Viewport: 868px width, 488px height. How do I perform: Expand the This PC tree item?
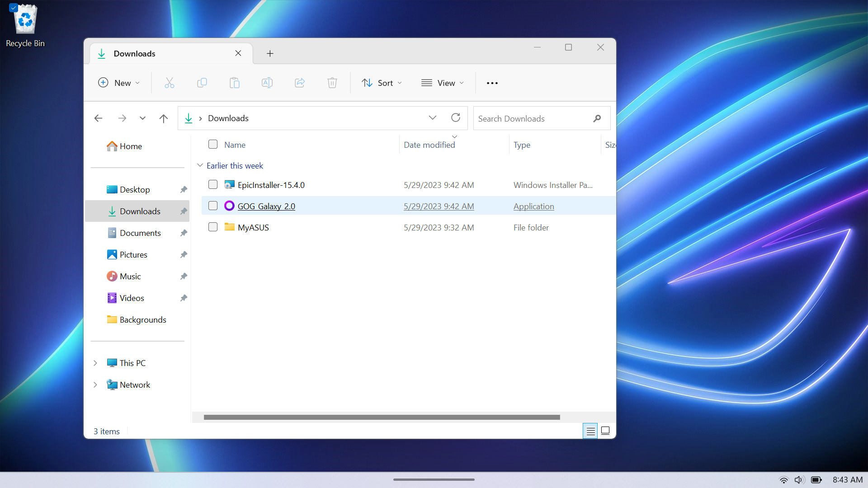coord(95,362)
